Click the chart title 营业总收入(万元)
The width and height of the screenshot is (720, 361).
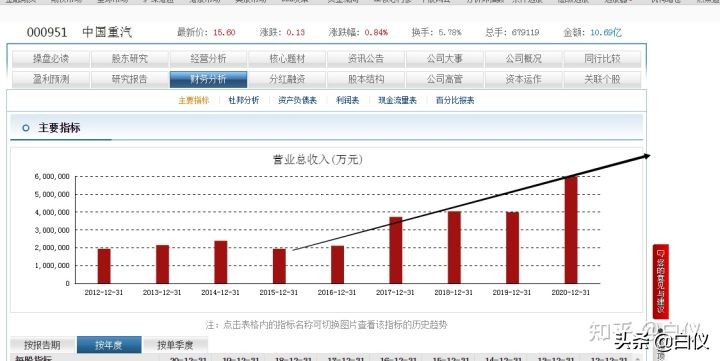pyautogui.click(x=317, y=160)
